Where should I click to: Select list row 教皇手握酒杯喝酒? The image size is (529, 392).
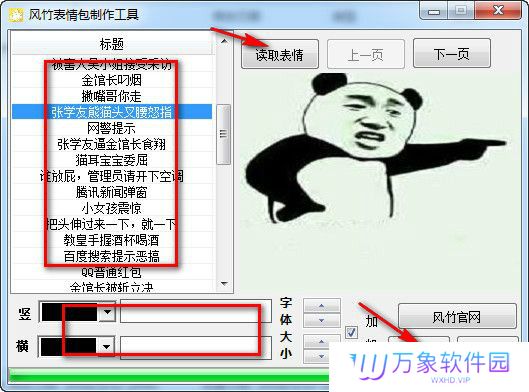[x=112, y=240]
